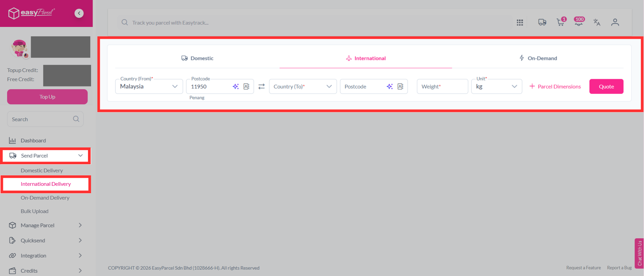644x276 pixels.
Task: Click the Quote button
Action: 606,87
